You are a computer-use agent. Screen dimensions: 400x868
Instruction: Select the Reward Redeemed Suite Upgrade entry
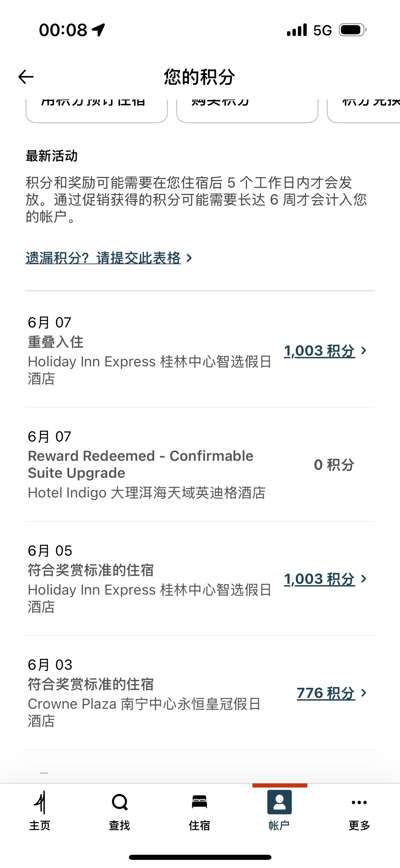(200, 465)
